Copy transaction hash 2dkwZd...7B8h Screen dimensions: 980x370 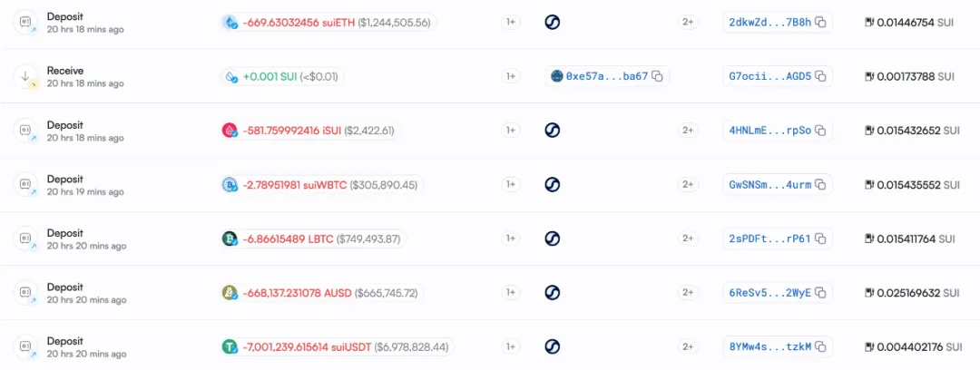[x=820, y=23]
